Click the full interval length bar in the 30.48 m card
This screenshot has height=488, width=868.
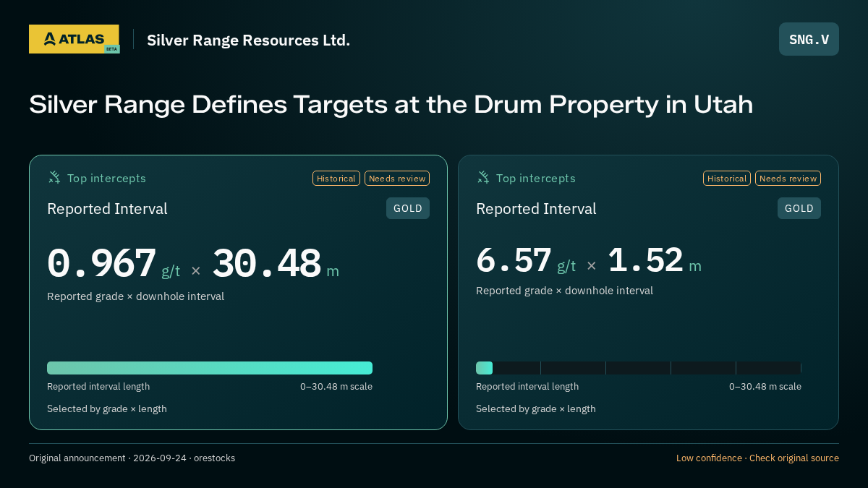point(210,368)
